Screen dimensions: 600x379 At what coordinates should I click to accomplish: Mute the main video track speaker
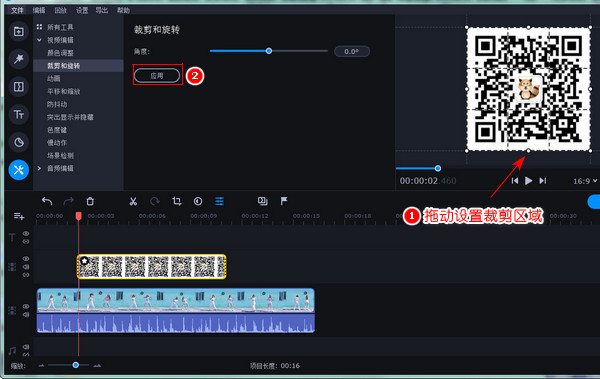26,315
